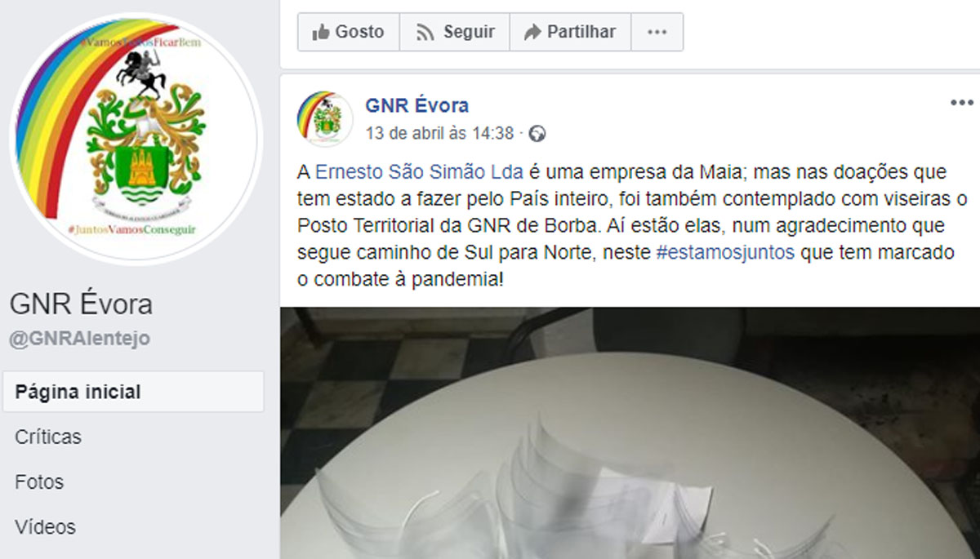The height and width of the screenshot is (559, 980).
Task: Open the Vídeos section
Action: click(45, 526)
